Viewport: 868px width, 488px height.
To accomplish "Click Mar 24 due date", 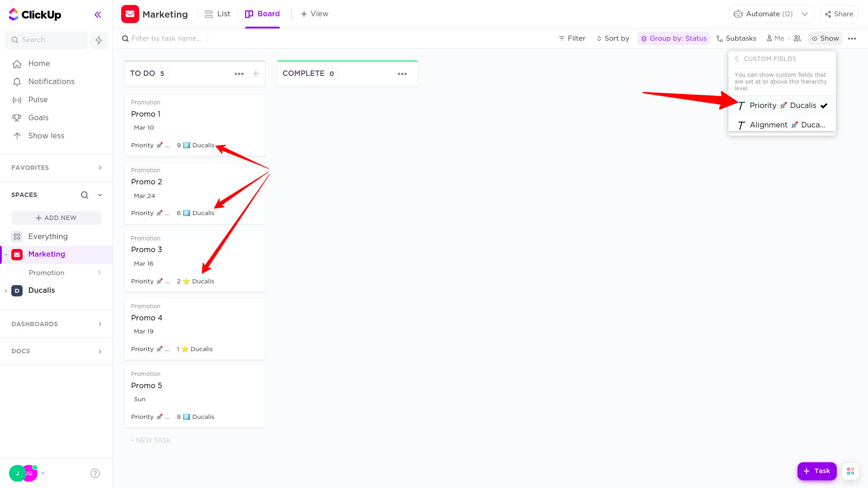I will click(144, 196).
